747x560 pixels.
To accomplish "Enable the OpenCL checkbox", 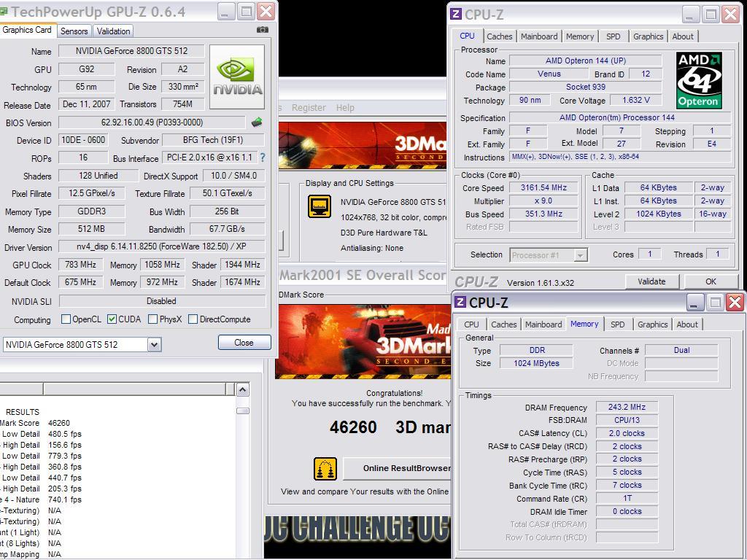I will (66, 319).
